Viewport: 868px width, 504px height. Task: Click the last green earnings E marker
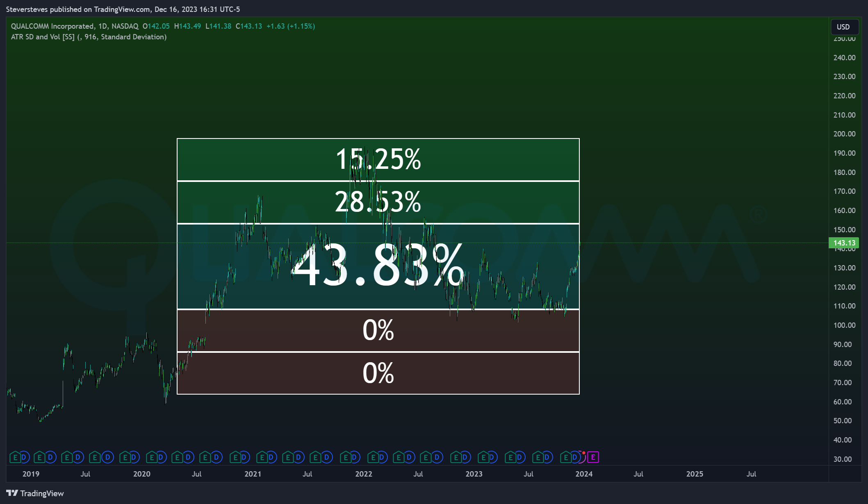tap(566, 457)
